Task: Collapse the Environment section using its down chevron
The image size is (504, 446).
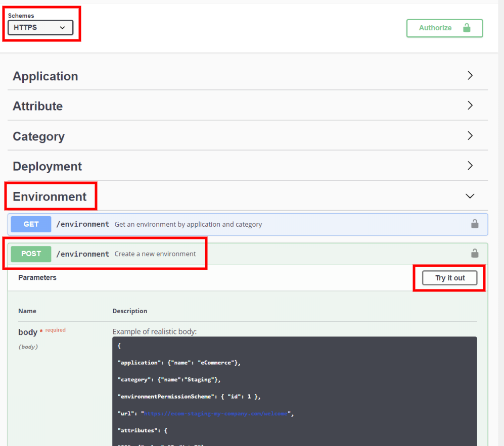Action: pyautogui.click(x=470, y=196)
